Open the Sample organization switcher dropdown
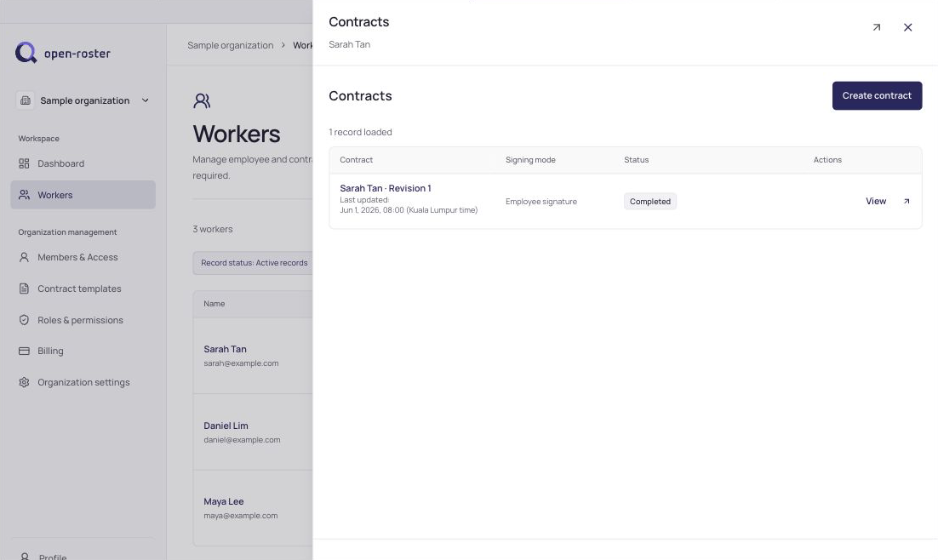This screenshot has height=560, width=938. (x=83, y=100)
